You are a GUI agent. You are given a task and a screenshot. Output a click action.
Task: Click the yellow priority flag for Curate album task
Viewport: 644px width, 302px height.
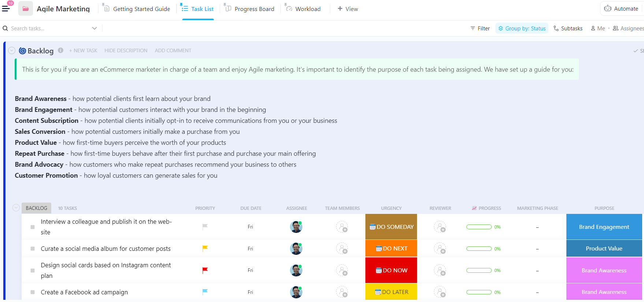tap(205, 248)
